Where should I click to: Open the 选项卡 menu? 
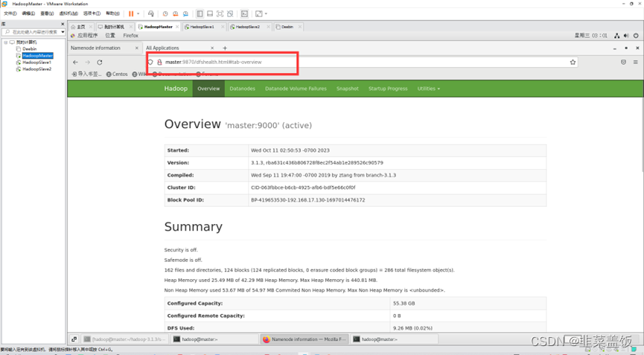tap(92, 13)
